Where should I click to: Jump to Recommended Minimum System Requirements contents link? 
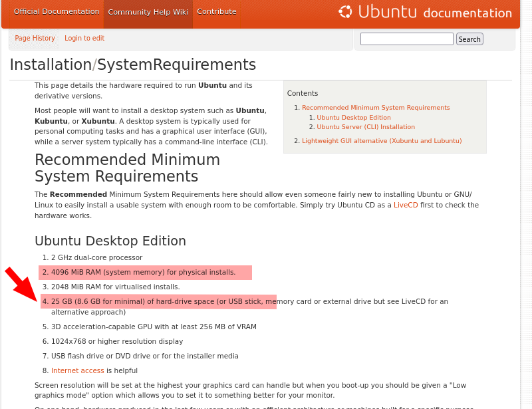(x=376, y=108)
